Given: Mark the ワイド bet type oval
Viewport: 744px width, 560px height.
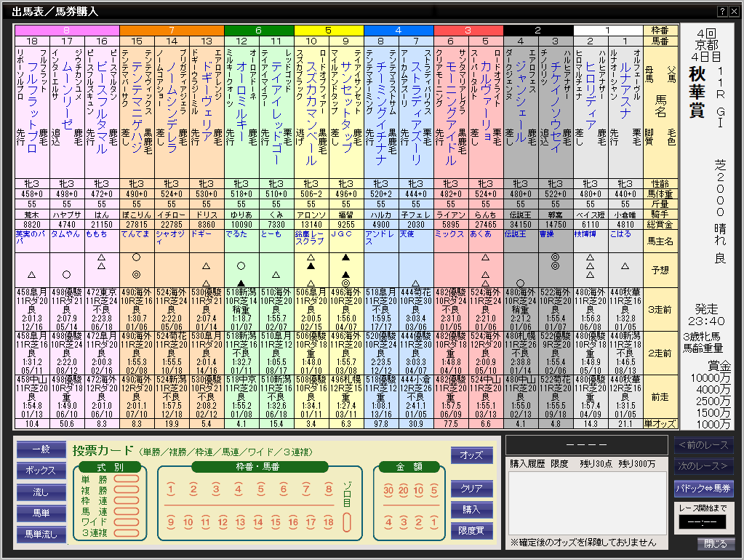Looking at the screenshot, I should pos(126,522).
